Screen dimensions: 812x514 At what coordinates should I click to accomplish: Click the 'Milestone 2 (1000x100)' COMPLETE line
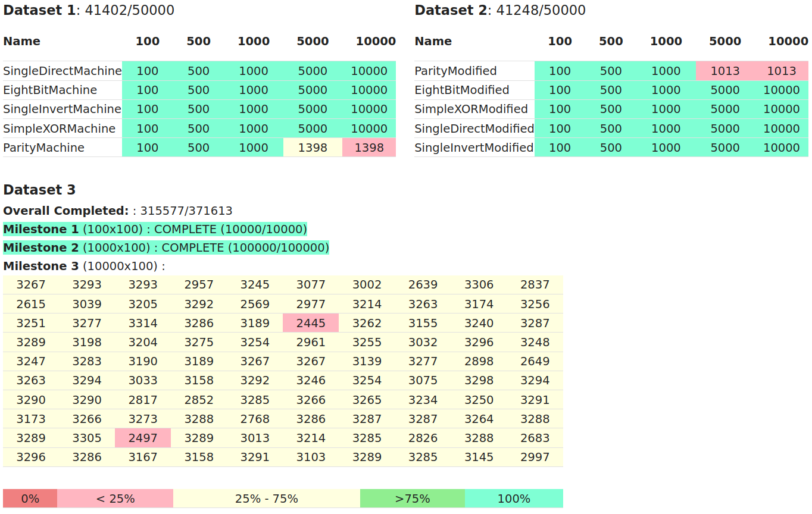point(166,247)
